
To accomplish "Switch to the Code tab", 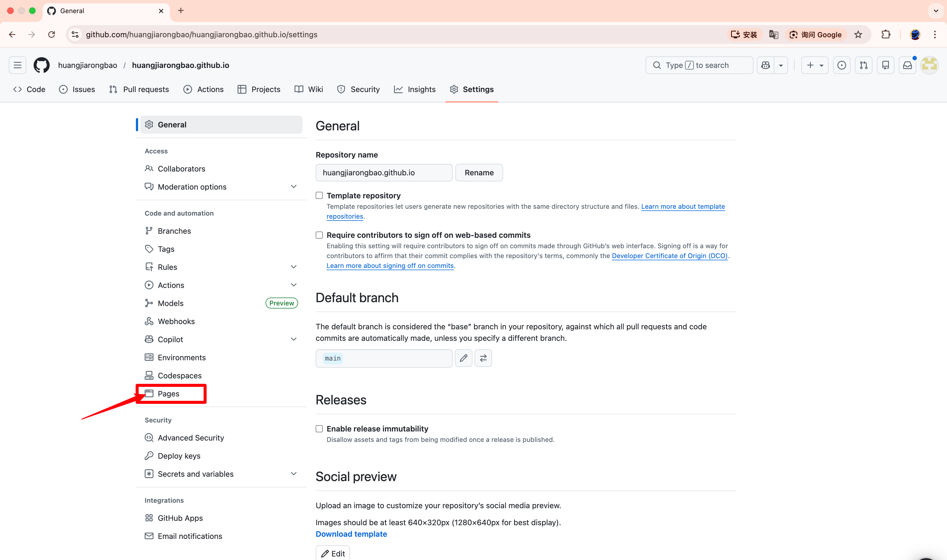I will [29, 89].
